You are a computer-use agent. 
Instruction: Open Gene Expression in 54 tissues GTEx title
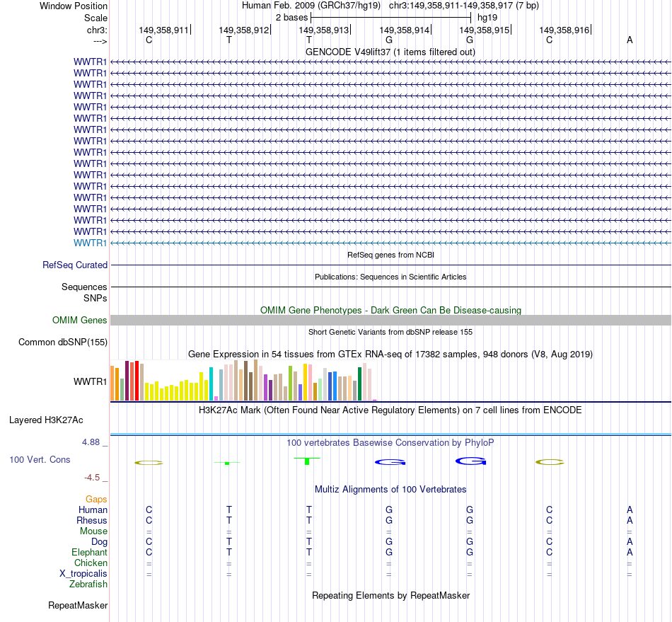(x=390, y=354)
